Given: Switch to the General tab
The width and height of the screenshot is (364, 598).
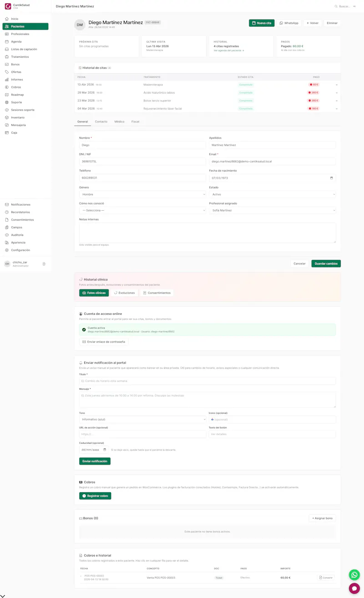Looking at the screenshot, I should click(x=82, y=122).
